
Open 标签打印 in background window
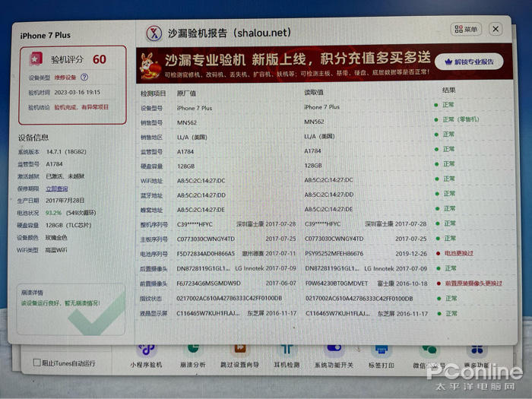(382, 356)
